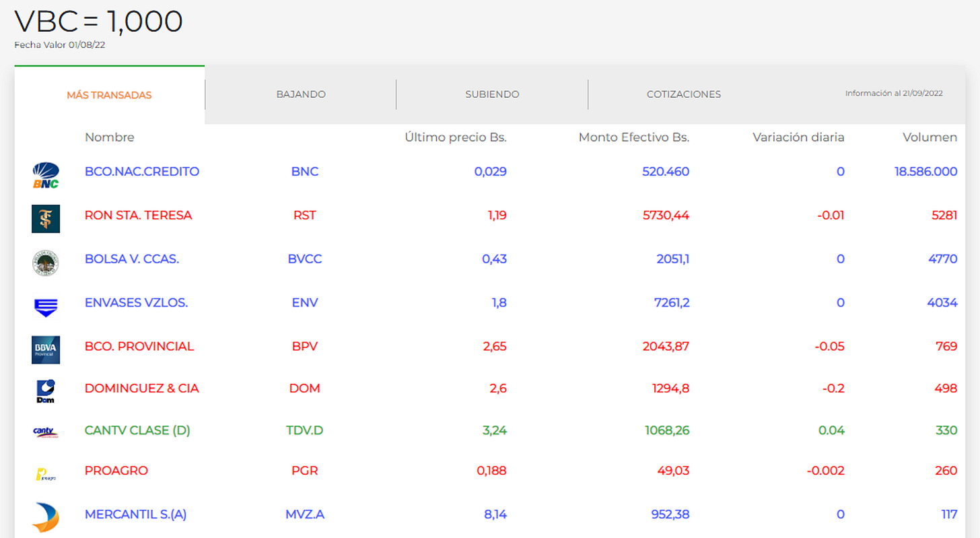Open the MERCANTIL S.(A) link
The height and width of the screenshot is (538, 980).
135,514
